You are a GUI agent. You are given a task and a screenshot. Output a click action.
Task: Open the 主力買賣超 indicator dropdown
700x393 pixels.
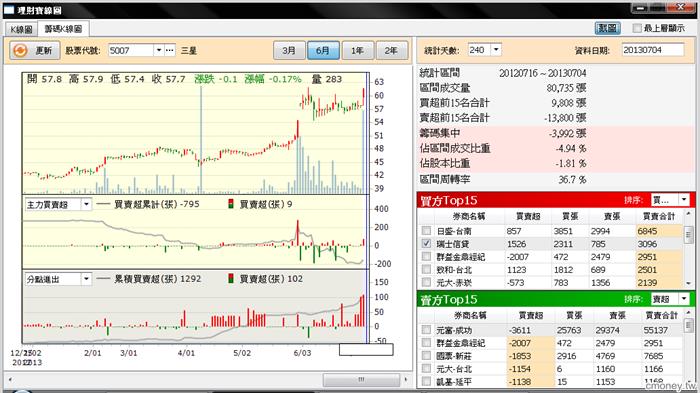pos(86,205)
